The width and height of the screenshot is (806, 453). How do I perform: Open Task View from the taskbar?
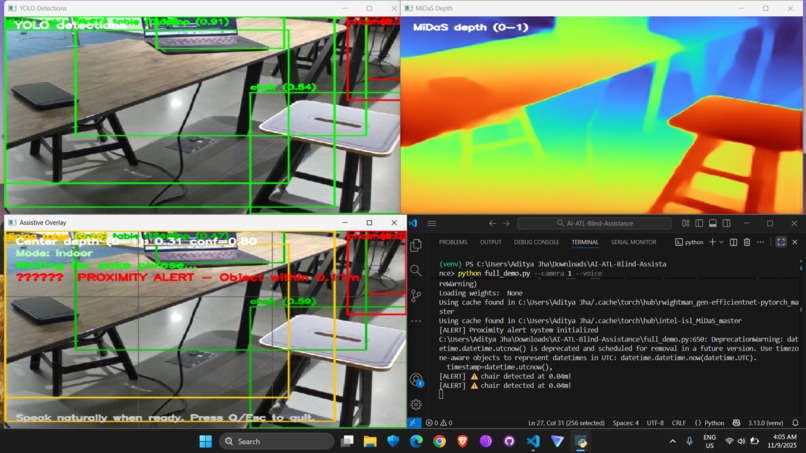[347, 441]
